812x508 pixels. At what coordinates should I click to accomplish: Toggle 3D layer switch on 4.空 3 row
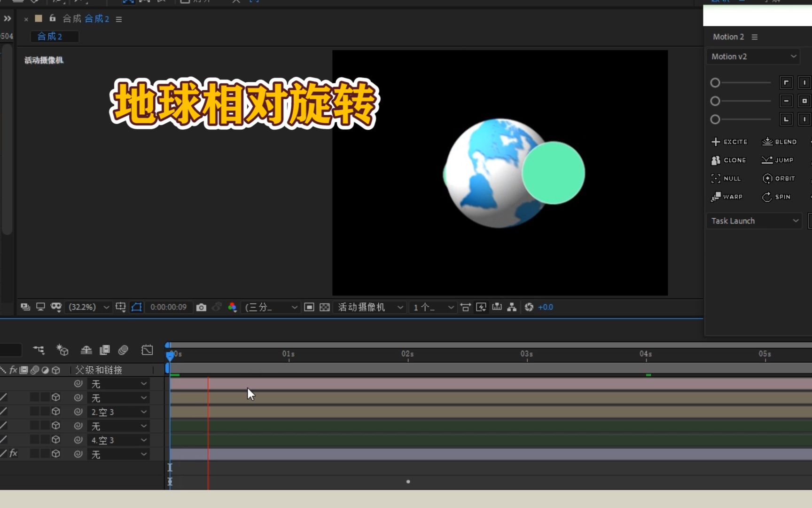[x=56, y=440]
